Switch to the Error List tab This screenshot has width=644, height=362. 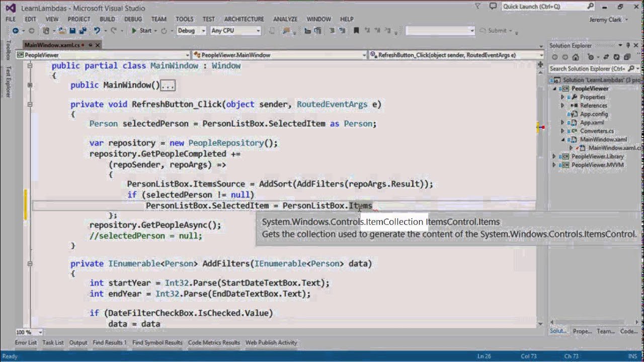pyautogui.click(x=26, y=343)
